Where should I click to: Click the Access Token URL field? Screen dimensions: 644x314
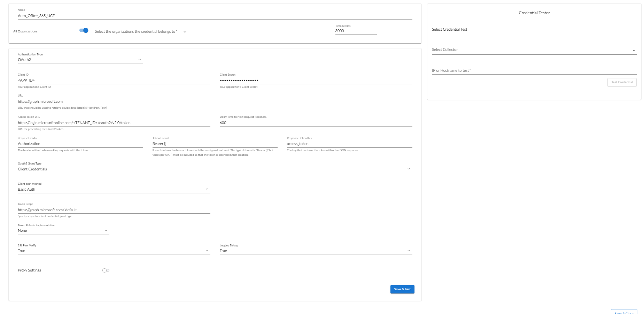point(114,123)
